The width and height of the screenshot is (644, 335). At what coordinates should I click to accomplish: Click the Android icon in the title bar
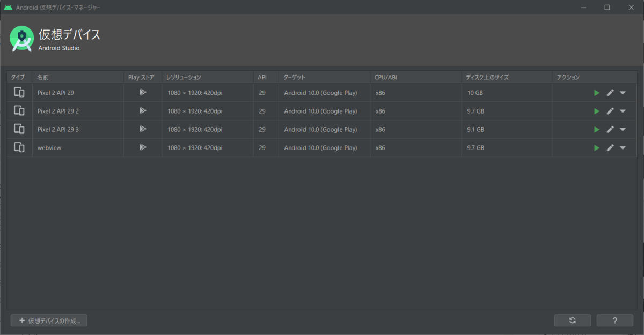(x=8, y=8)
